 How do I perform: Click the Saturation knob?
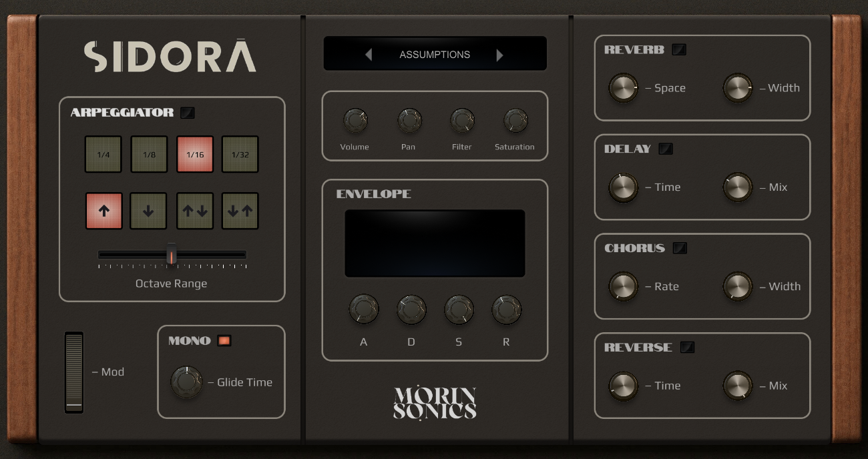515,121
